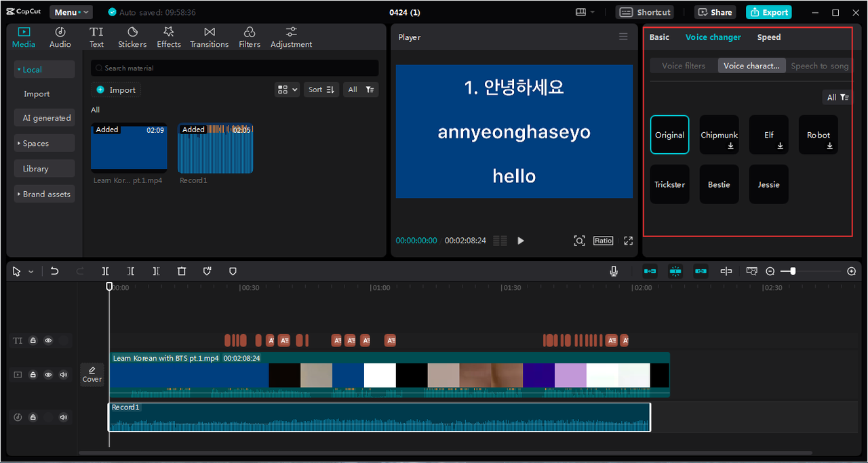Click the Search material field
Image resolution: width=868 pixels, height=463 pixels.
point(235,68)
